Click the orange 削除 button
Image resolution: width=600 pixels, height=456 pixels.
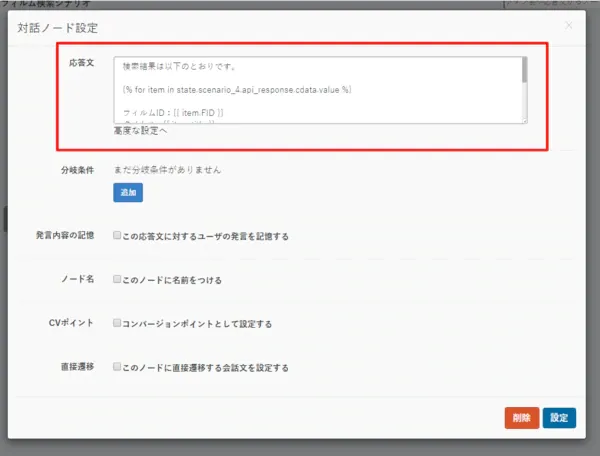pos(523,418)
